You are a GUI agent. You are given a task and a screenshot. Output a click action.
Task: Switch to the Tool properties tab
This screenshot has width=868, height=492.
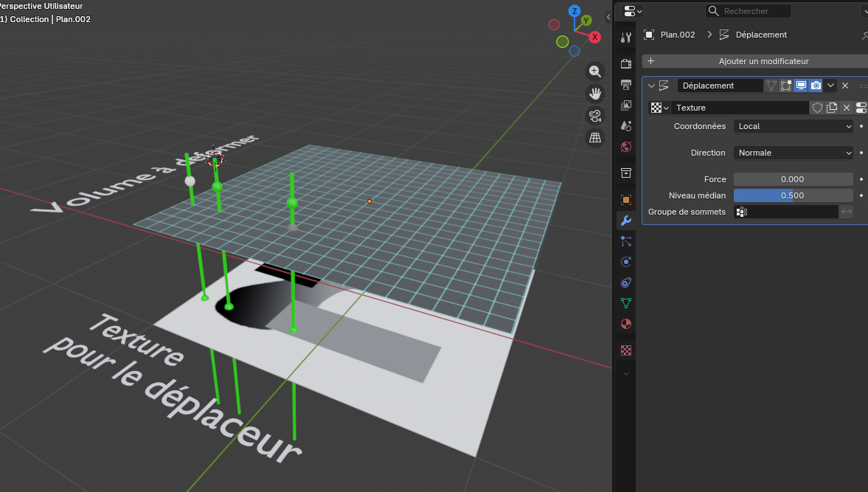626,38
